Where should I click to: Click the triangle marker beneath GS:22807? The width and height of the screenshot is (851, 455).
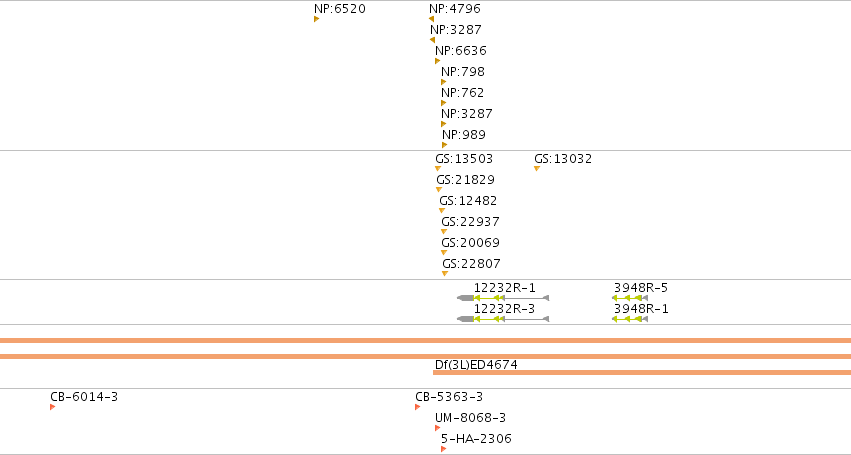click(x=445, y=274)
